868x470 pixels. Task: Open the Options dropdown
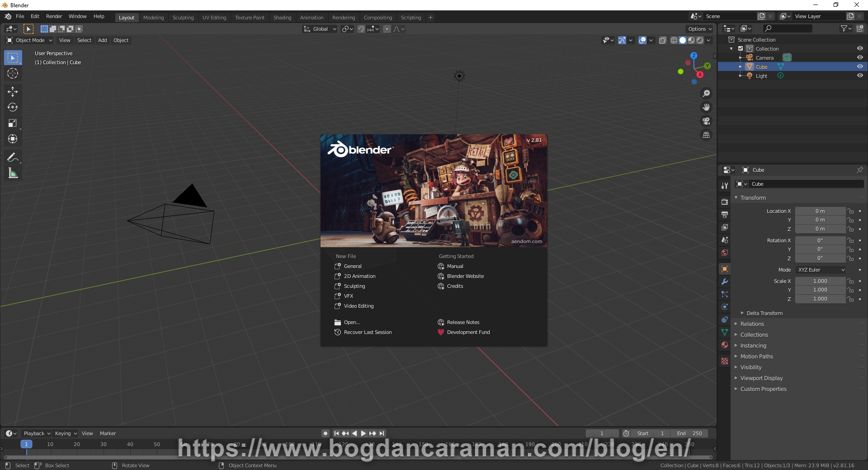[x=700, y=29]
